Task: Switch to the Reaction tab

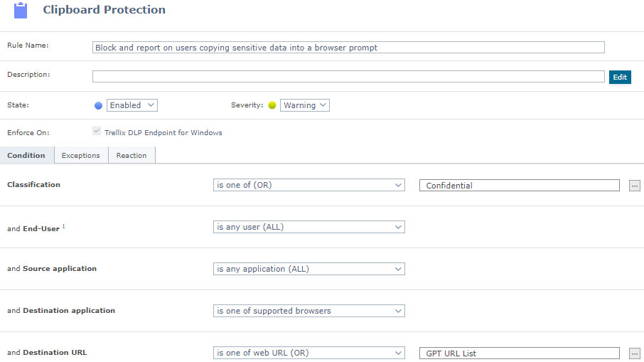Action: point(132,155)
